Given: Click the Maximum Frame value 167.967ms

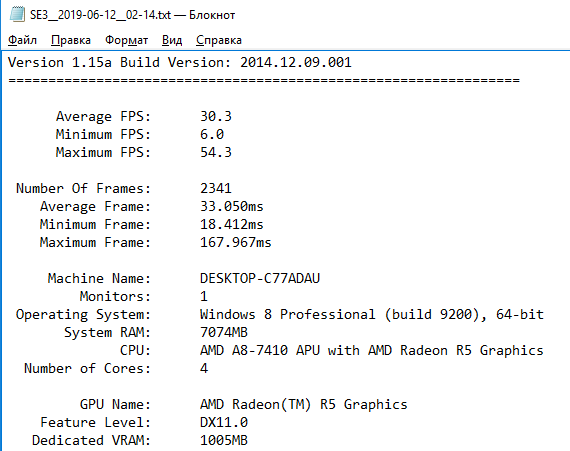Looking at the screenshot, I should click(236, 242).
